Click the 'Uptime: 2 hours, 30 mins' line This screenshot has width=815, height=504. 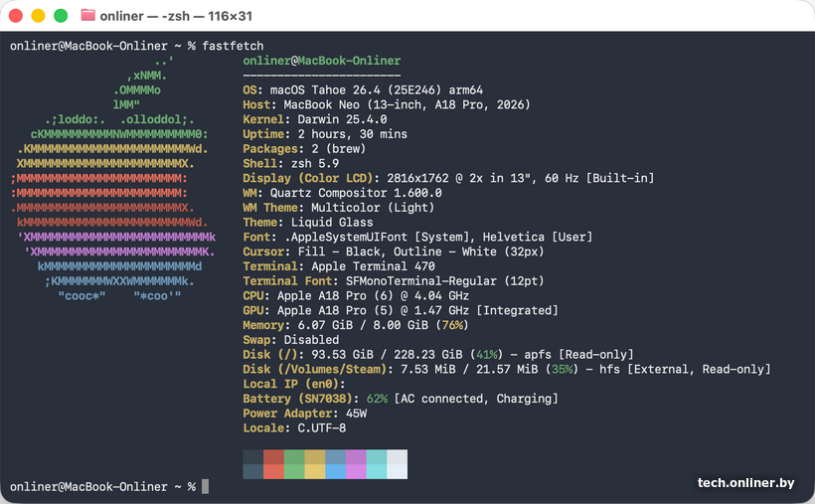click(325, 134)
